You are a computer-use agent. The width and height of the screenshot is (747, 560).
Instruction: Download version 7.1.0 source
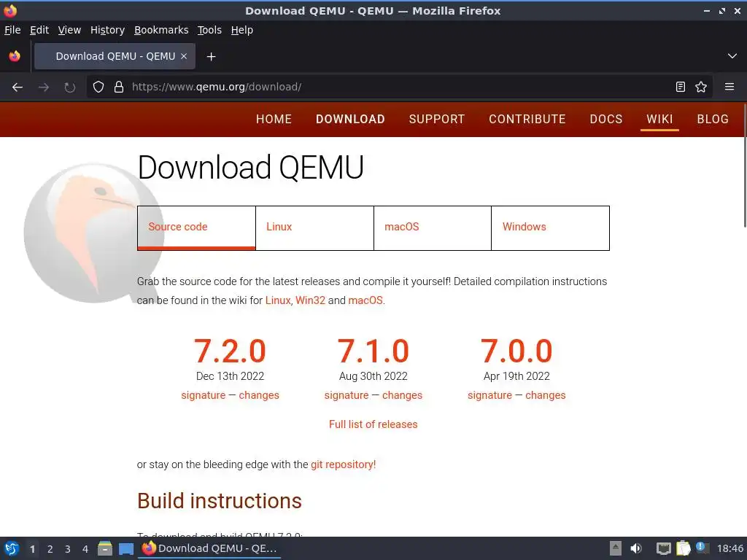click(x=373, y=351)
